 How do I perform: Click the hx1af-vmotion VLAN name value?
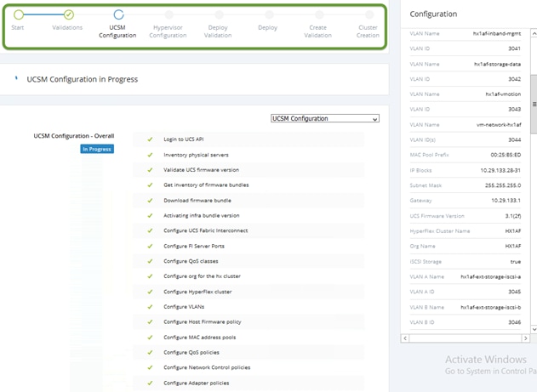coord(503,94)
